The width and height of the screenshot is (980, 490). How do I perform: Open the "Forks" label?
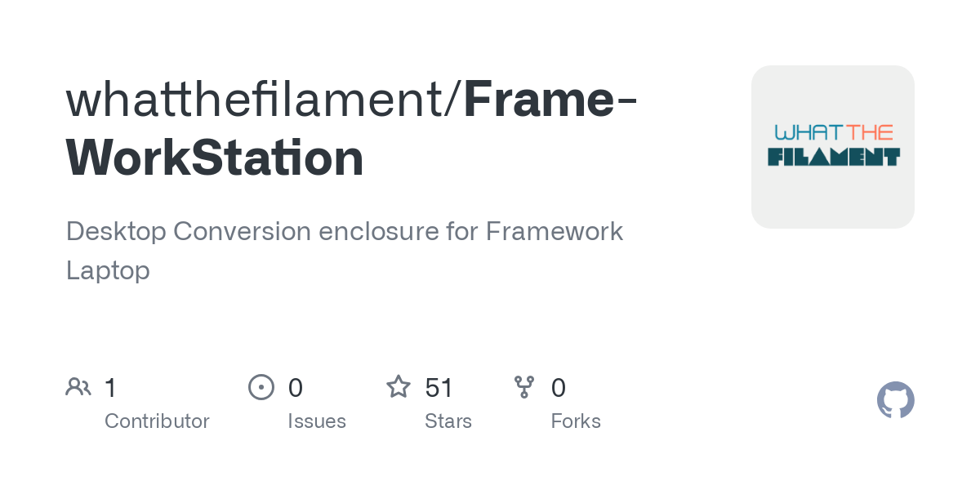click(576, 421)
